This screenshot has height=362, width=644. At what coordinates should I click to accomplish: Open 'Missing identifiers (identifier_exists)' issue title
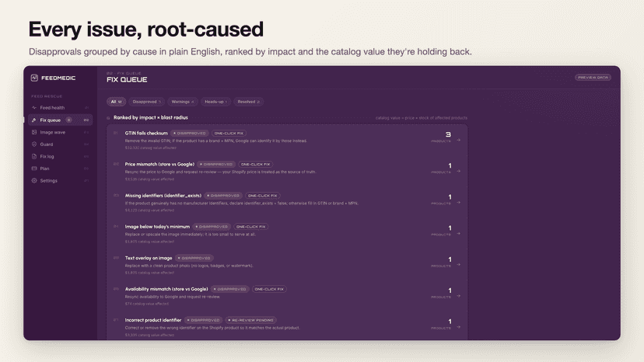pyautogui.click(x=163, y=196)
